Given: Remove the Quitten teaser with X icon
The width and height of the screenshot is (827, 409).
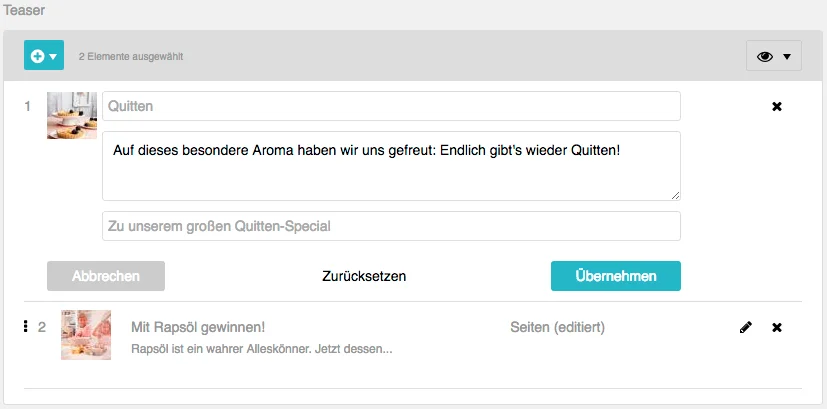Looking at the screenshot, I should (777, 106).
